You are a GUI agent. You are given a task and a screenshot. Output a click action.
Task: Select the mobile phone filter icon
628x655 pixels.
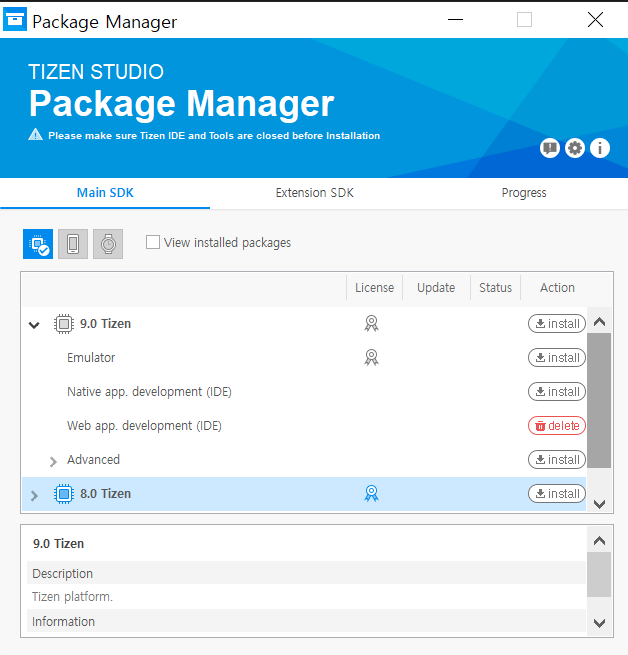click(73, 243)
